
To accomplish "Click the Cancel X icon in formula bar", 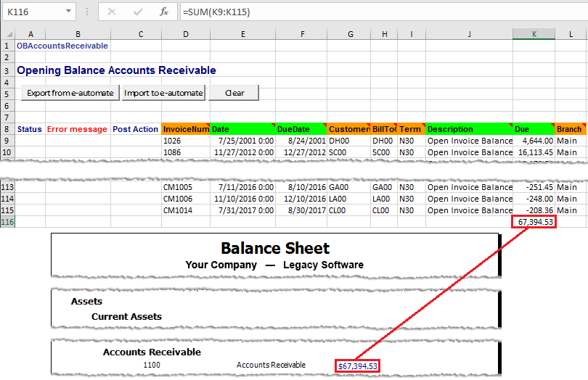I will tap(111, 12).
